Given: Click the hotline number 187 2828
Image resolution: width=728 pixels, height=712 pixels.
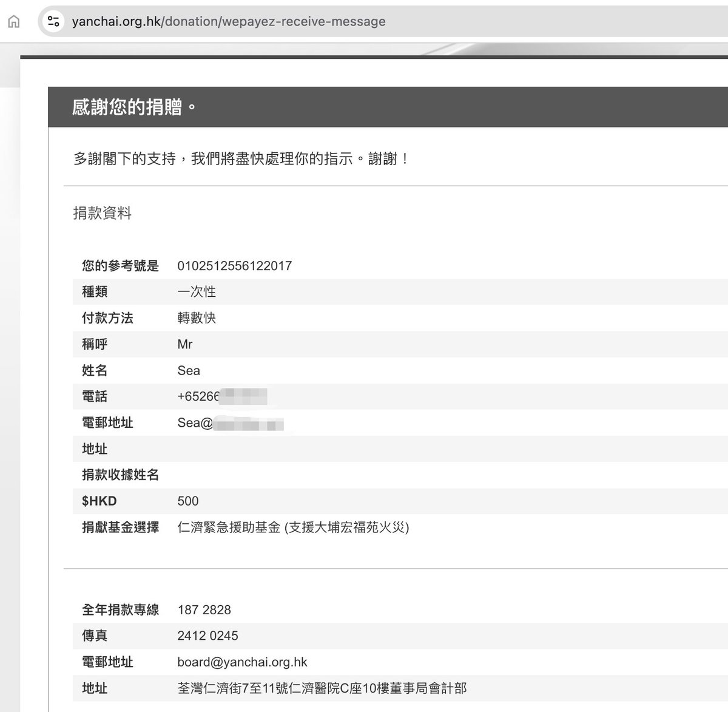Looking at the screenshot, I should click(x=204, y=610).
